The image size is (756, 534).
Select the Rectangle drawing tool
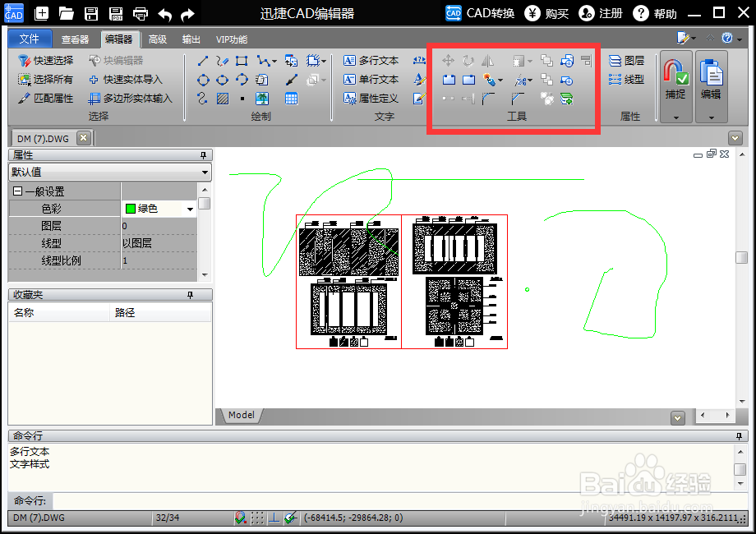coord(242,61)
